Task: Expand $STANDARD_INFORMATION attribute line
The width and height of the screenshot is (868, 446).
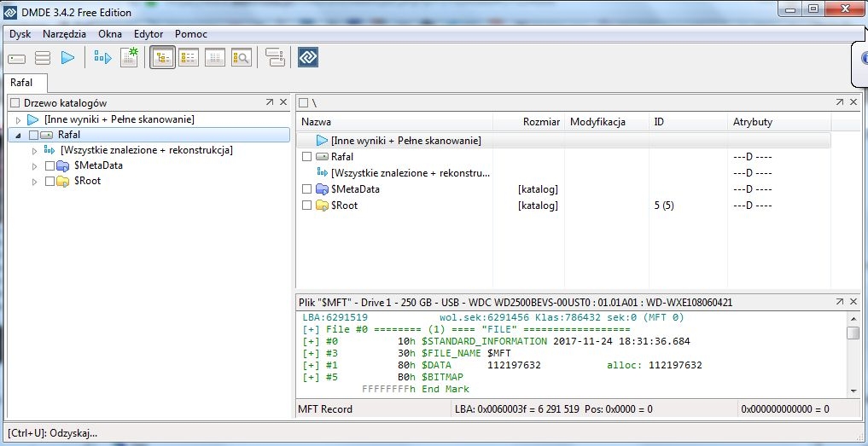Action: (x=312, y=341)
